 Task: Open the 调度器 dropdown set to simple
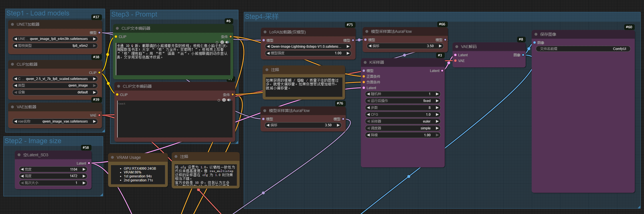tap(403, 128)
